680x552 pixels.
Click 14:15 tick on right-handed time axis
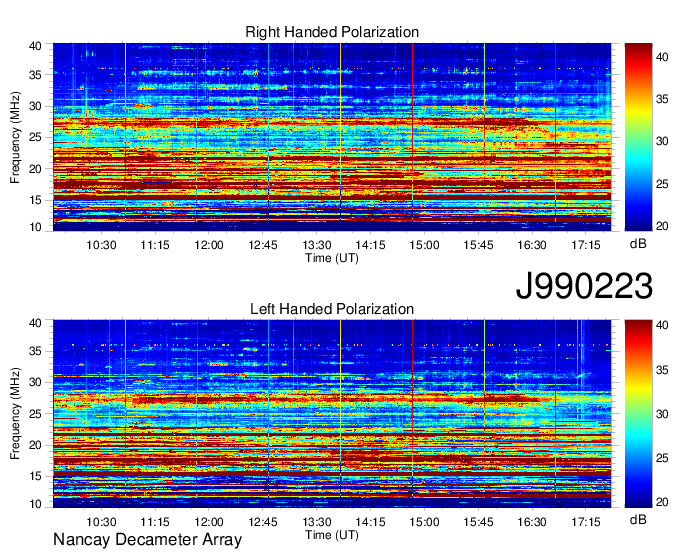[x=370, y=245]
